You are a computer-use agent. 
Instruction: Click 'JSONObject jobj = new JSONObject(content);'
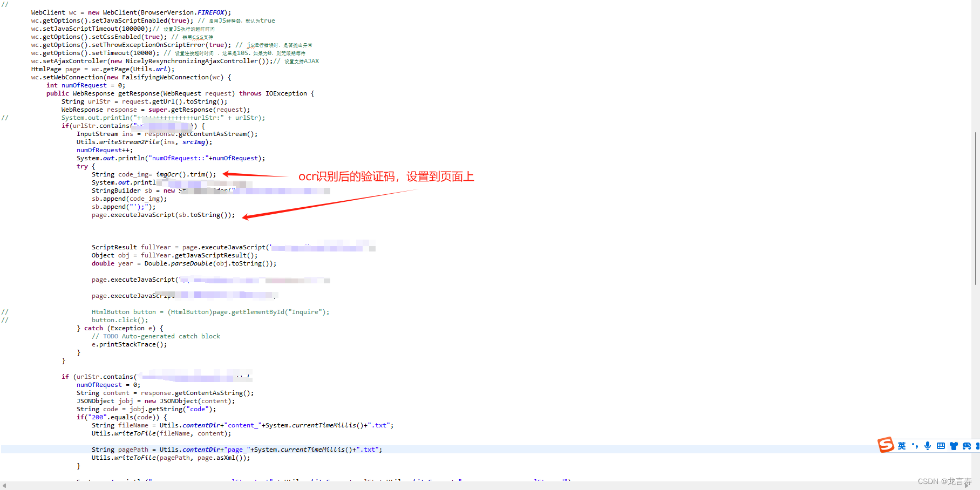(156, 401)
